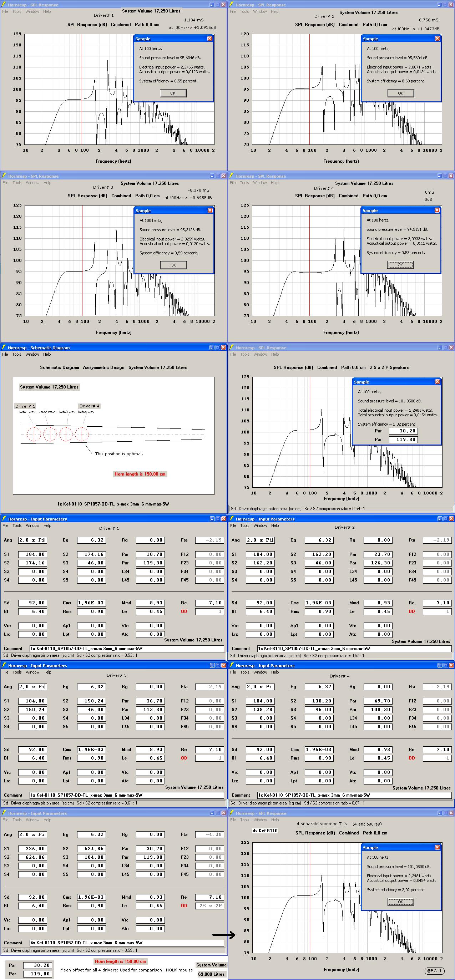Click OK in the 4 separate summed TL's Sample dialog

click(x=400, y=902)
